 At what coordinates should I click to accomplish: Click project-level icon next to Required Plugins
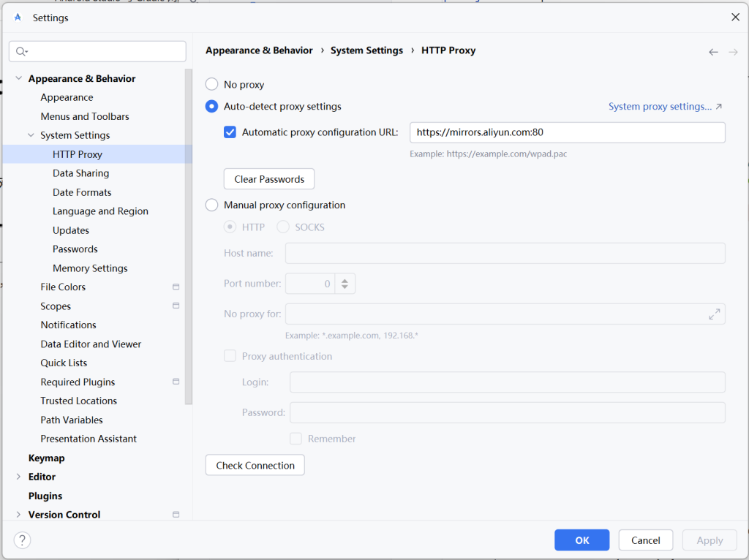coord(176,382)
